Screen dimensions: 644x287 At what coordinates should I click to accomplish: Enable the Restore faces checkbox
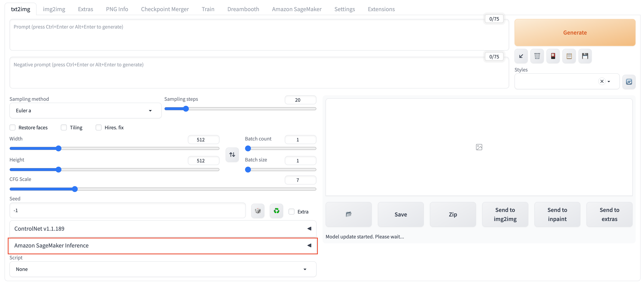(x=12, y=128)
